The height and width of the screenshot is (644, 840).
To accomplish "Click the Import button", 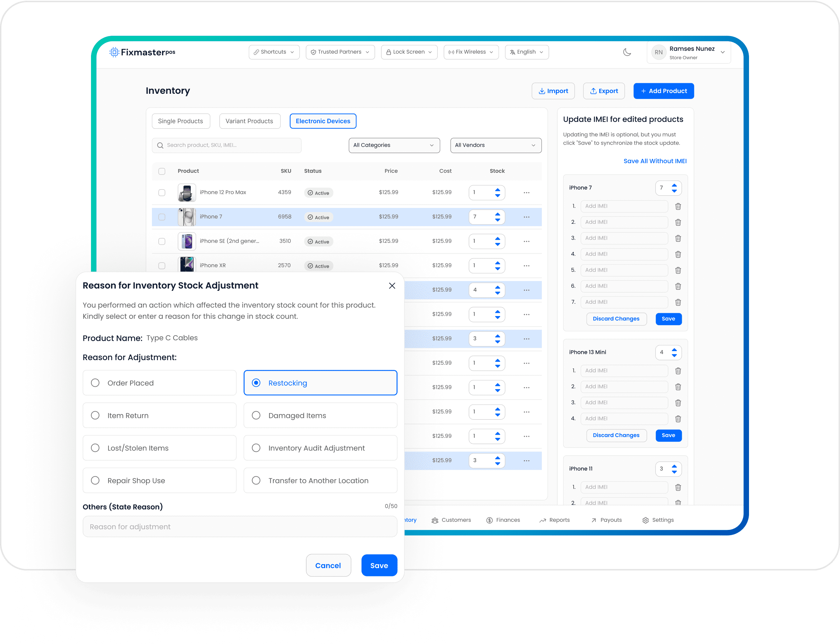I will coord(553,91).
